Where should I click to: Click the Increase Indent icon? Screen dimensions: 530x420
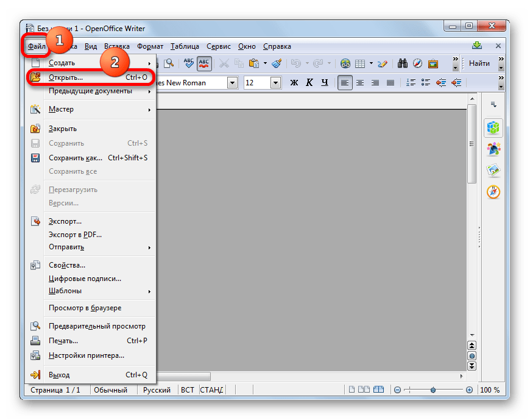click(456, 82)
